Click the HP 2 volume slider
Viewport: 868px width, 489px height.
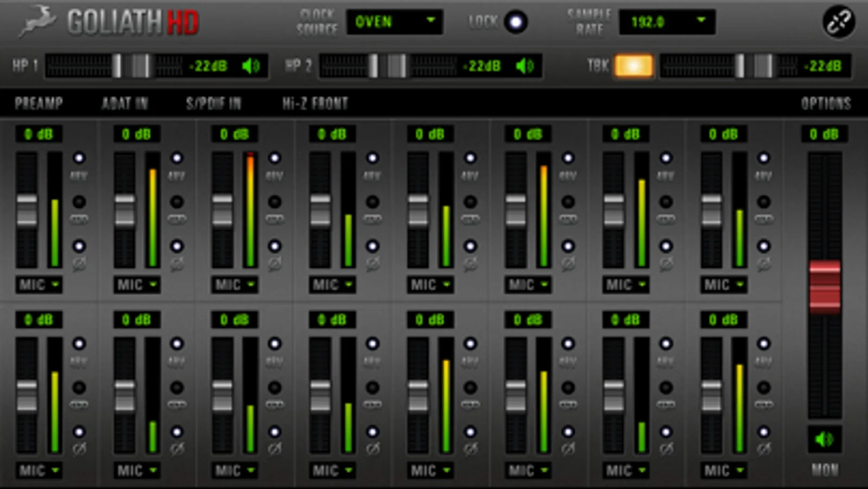click(389, 66)
